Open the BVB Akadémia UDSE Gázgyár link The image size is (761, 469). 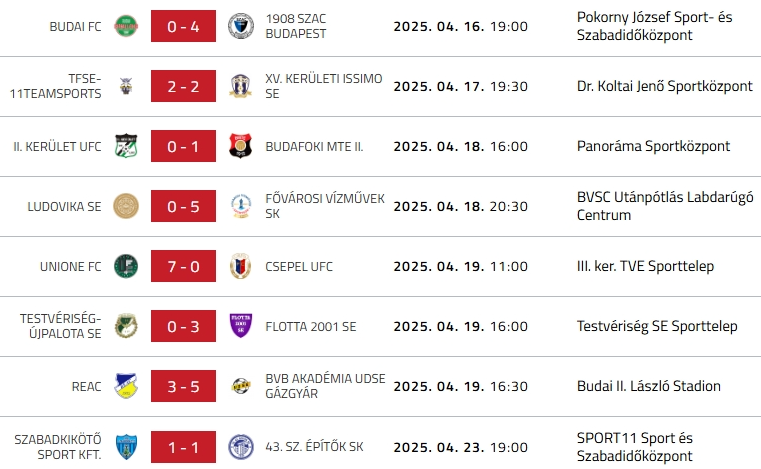[x=323, y=387]
